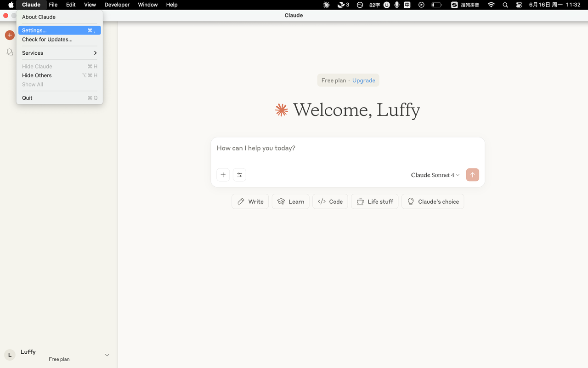Image resolution: width=588 pixels, height=368 pixels.
Task: Send message with the up arrow button
Action: pos(472,175)
